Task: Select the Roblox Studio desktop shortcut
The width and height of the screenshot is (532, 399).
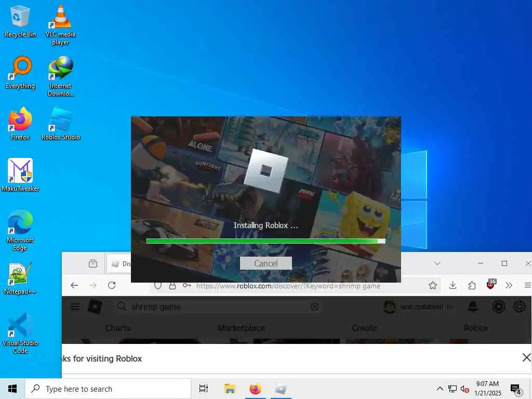Action: point(60,124)
